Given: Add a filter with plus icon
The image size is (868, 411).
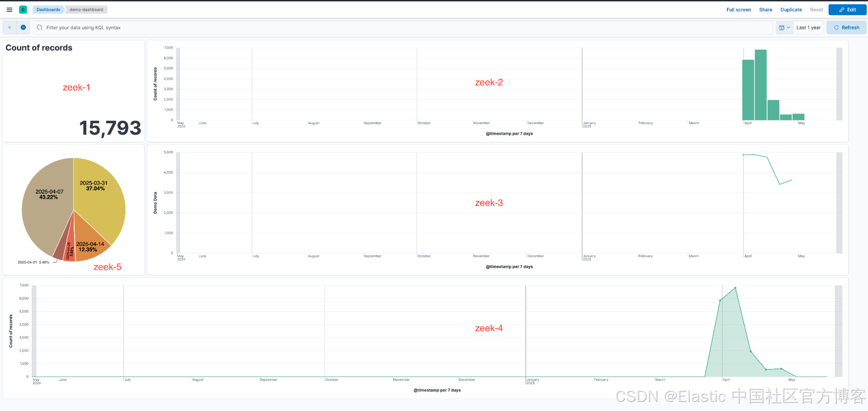Looking at the screenshot, I should coord(23,27).
